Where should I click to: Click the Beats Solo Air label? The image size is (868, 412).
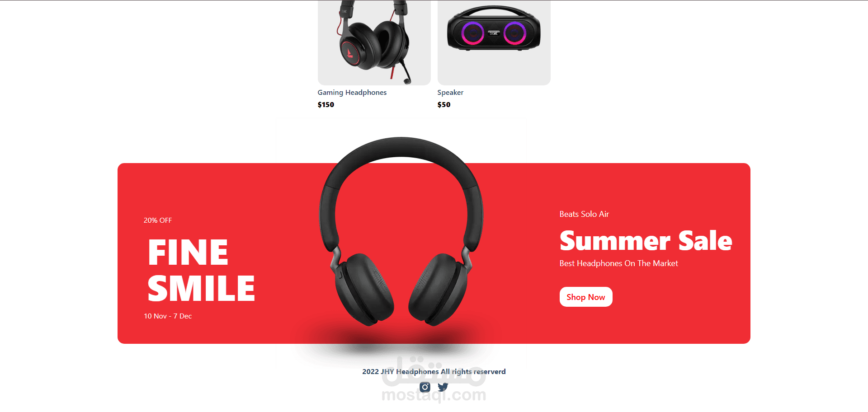click(x=584, y=214)
